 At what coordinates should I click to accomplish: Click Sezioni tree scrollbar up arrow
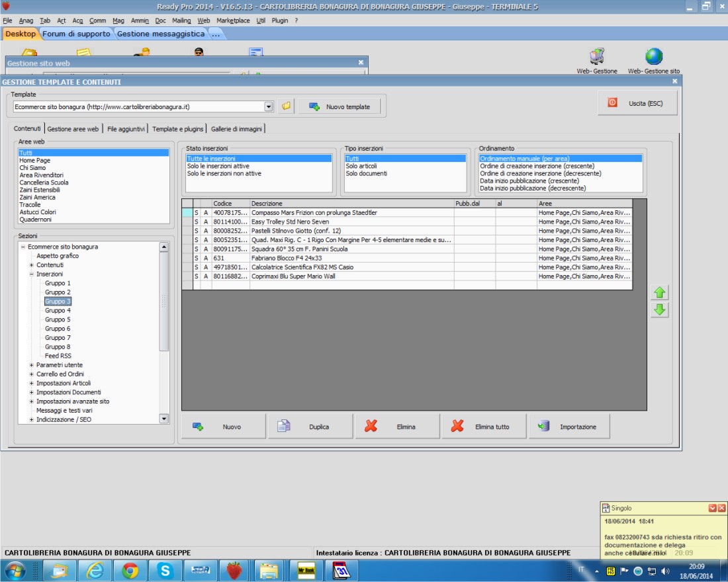pyautogui.click(x=163, y=247)
